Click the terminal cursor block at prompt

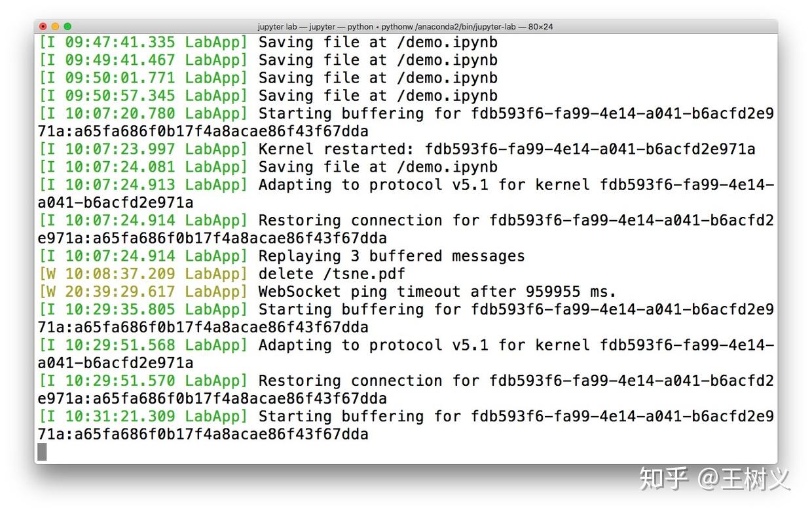coord(42,451)
